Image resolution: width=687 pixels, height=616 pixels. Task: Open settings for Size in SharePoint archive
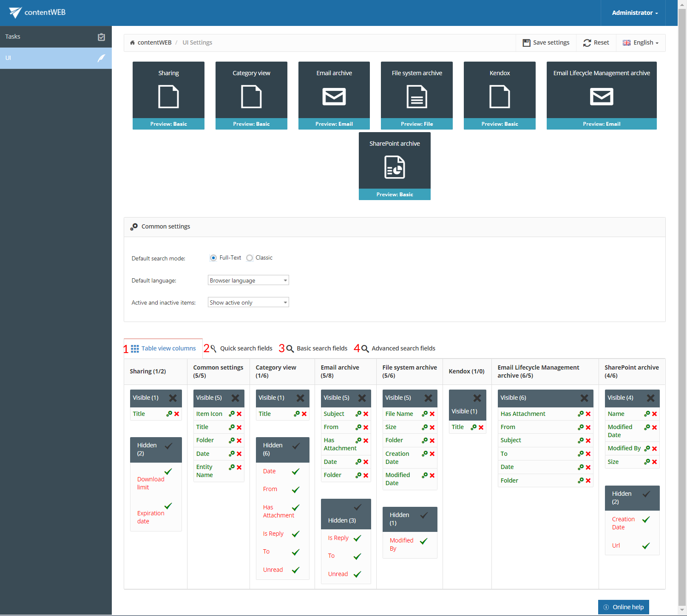(647, 462)
